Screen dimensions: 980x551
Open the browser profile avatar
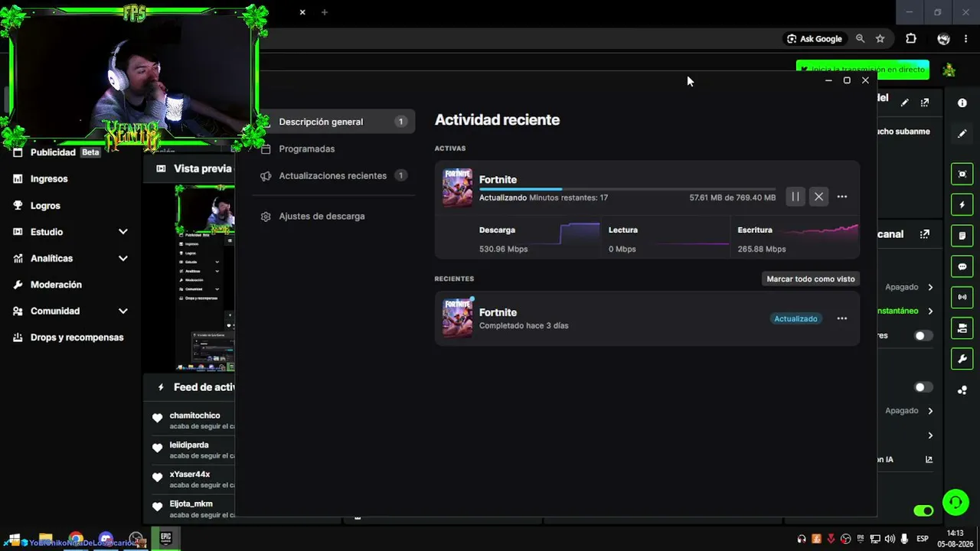coord(943,39)
